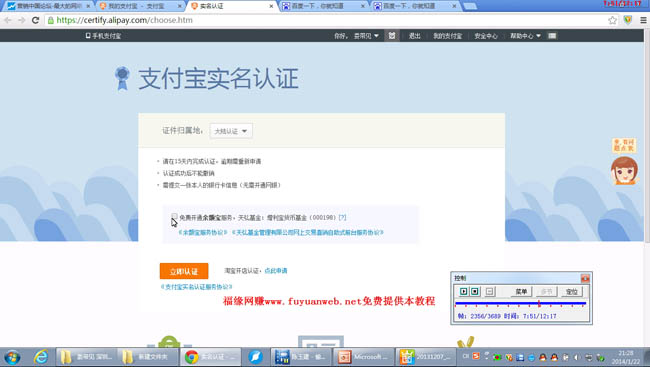Click the cartoon girl assistant avatar
The height and width of the screenshot is (367, 650).
[624, 170]
